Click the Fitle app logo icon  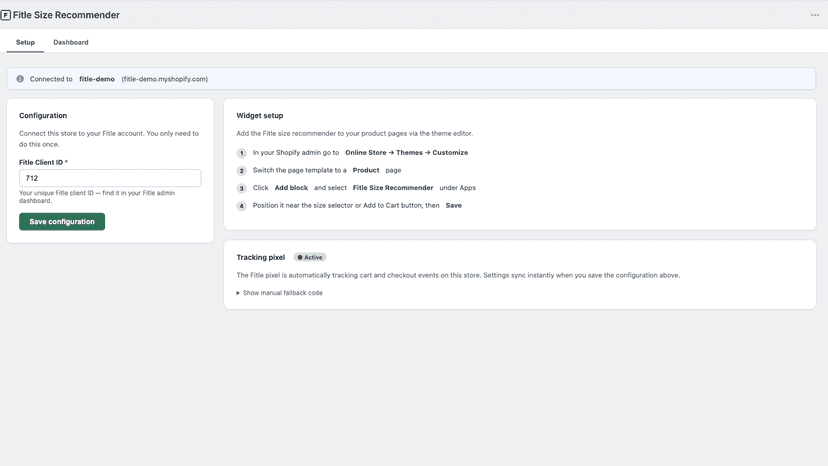(x=6, y=15)
